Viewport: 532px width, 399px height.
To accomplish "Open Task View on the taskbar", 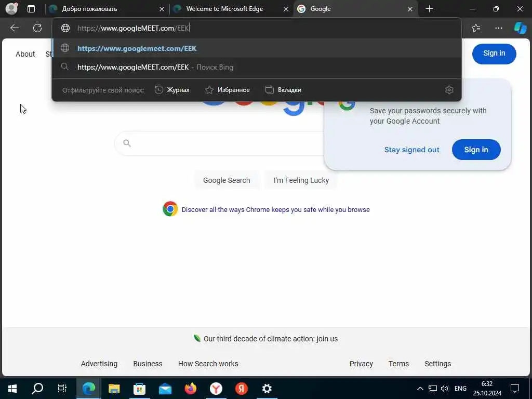I will (62, 389).
